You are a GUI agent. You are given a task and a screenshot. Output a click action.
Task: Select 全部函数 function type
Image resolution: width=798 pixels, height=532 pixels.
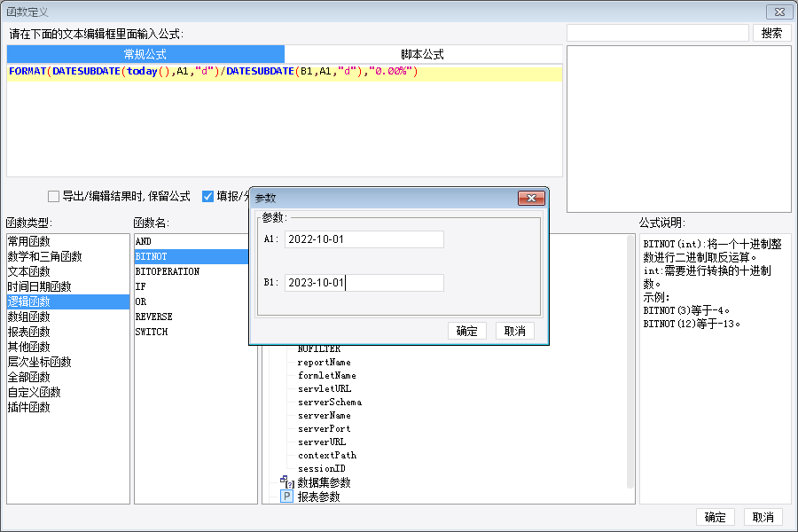[67, 377]
